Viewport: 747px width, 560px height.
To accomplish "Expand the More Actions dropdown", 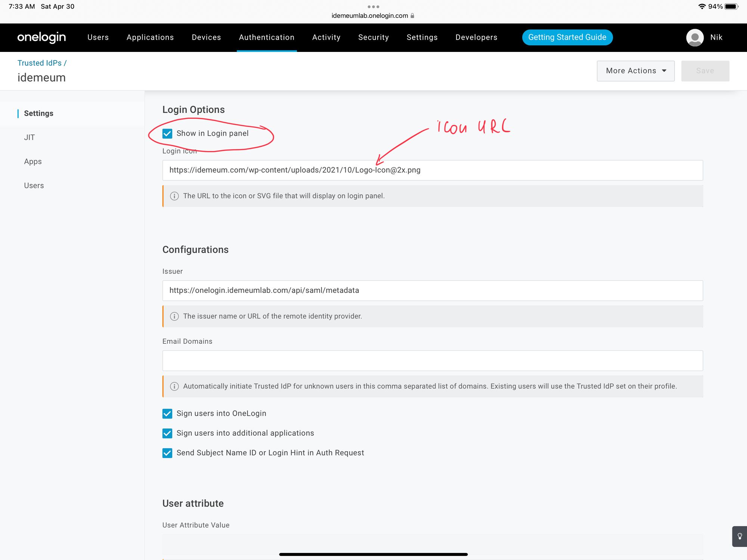I will [x=636, y=71].
